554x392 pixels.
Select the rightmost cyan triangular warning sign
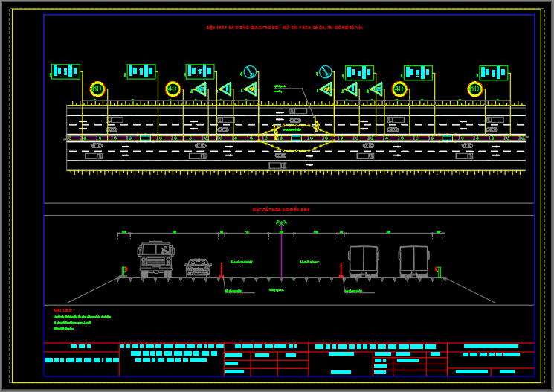tap(376, 89)
